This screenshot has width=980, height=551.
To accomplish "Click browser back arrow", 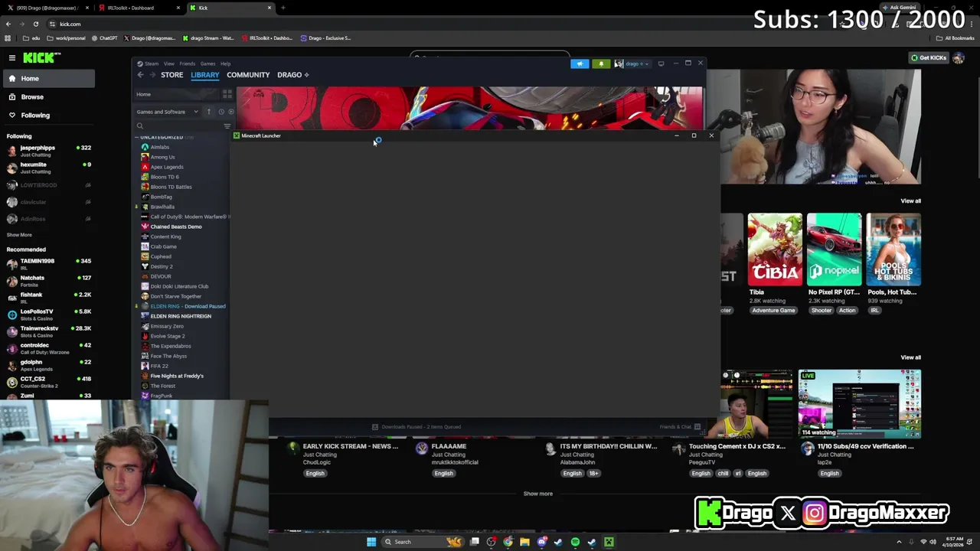I will (8, 24).
